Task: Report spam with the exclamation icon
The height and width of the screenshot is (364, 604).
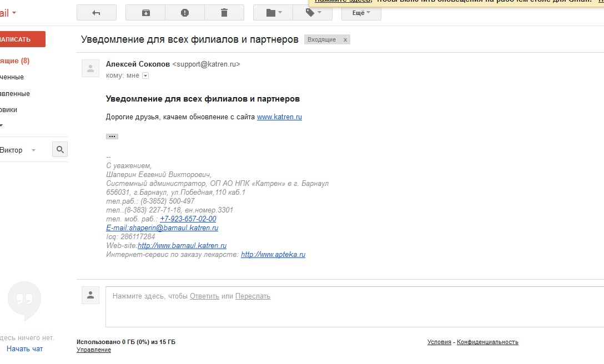Action: [x=185, y=13]
